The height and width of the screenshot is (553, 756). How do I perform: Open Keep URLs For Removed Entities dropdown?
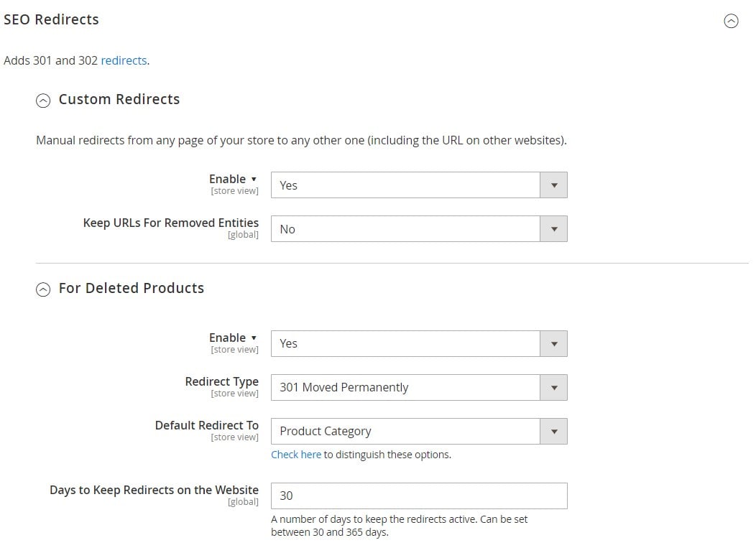tap(419, 229)
